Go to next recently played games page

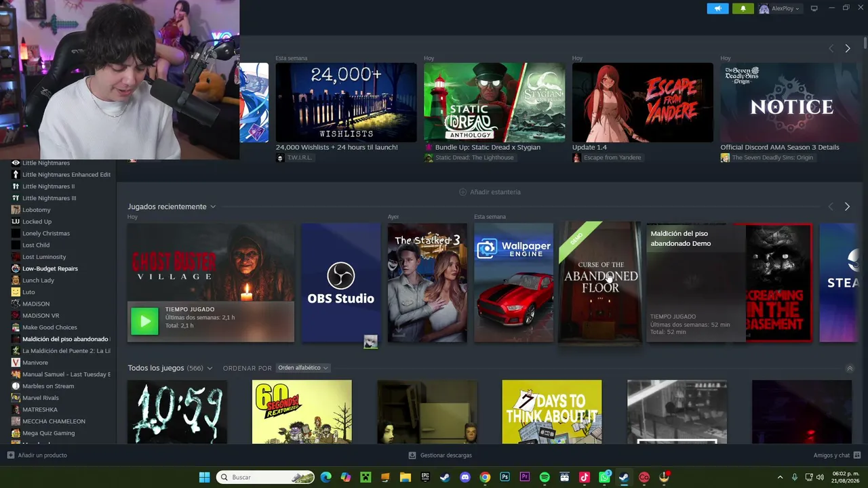(x=847, y=207)
